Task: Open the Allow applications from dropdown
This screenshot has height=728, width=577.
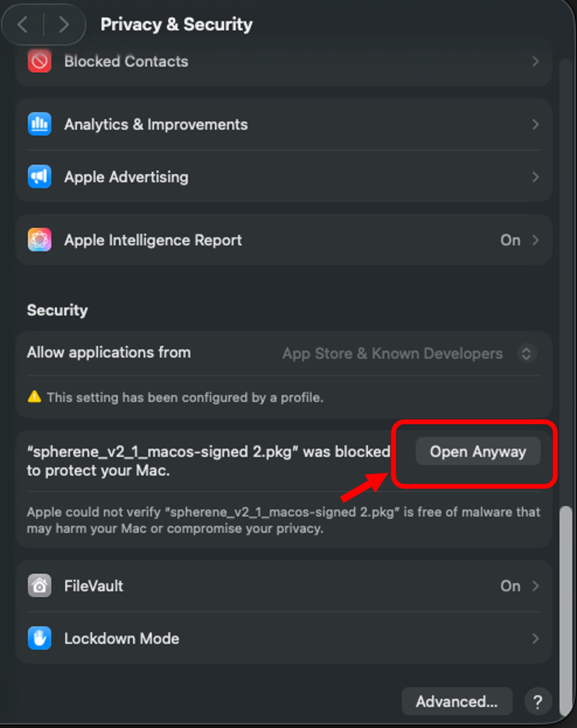Action: [x=526, y=353]
